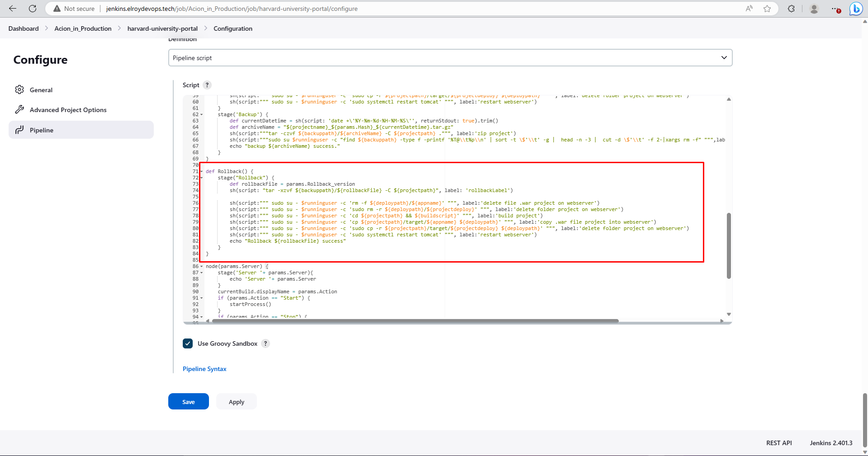The image size is (868, 456).
Task: Open the browser profile avatar
Action: point(814,9)
